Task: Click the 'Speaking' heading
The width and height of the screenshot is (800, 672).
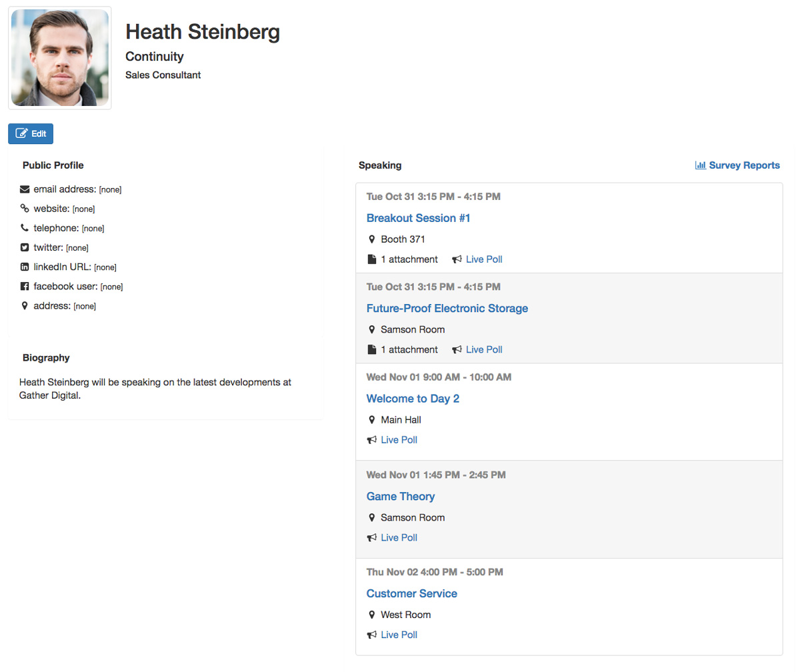Action: pos(380,165)
